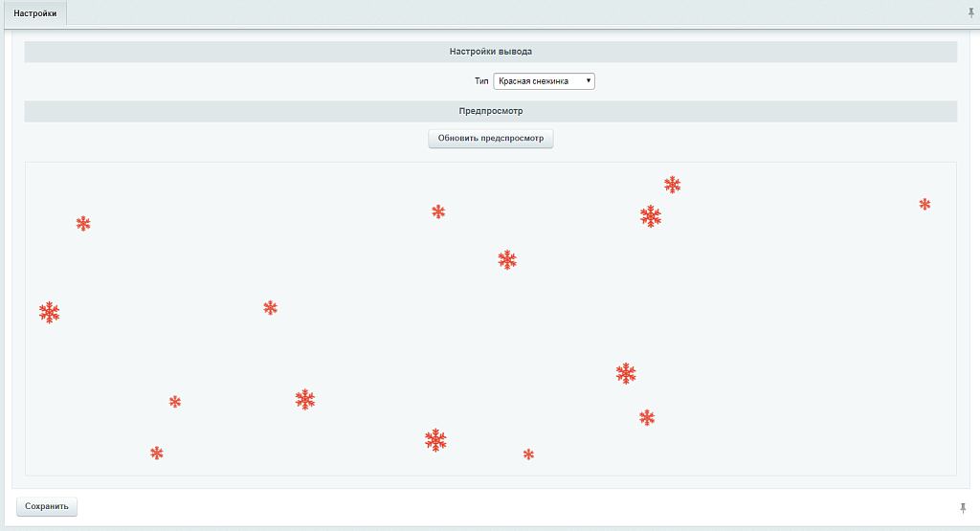Click the leftmost large red snowflake
The width and height of the screenshot is (980, 531).
point(50,312)
